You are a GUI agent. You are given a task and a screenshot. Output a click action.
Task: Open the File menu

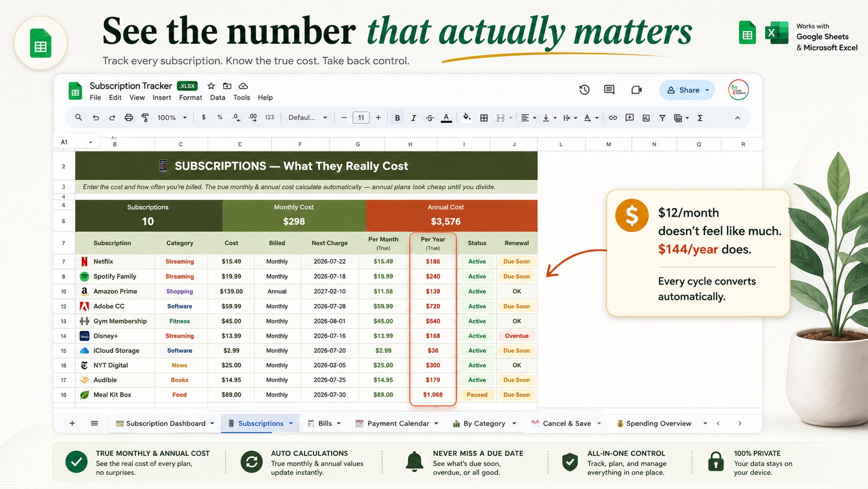pyautogui.click(x=96, y=98)
